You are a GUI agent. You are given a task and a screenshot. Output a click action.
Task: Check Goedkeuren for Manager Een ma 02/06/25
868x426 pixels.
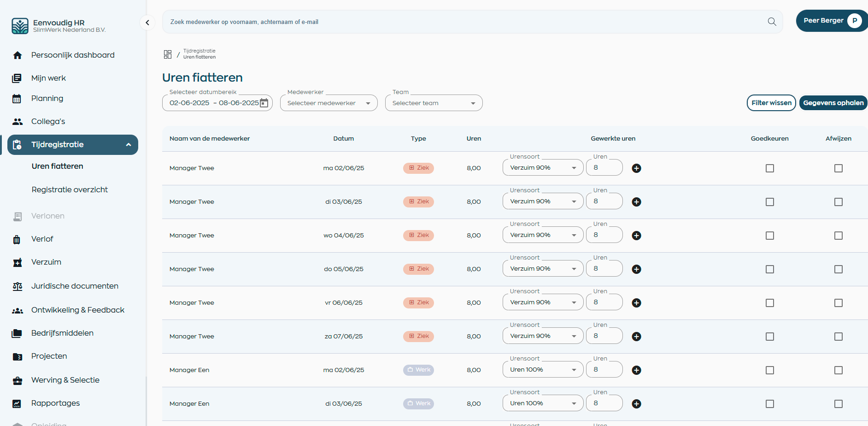click(770, 370)
